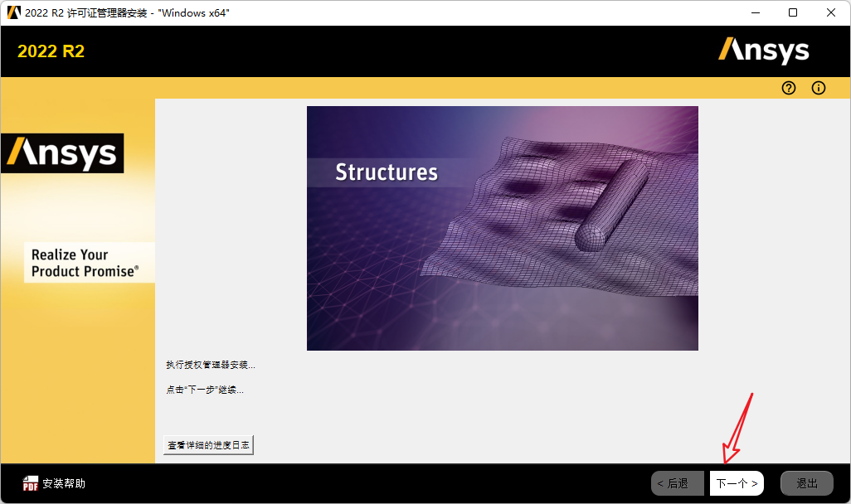Click the text 点击下一步继续

click(203, 389)
